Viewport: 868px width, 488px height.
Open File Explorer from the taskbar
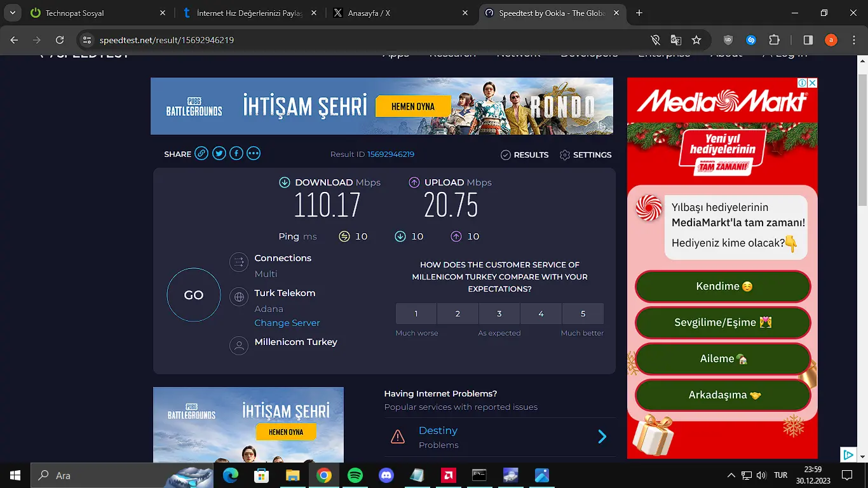[x=292, y=475]
